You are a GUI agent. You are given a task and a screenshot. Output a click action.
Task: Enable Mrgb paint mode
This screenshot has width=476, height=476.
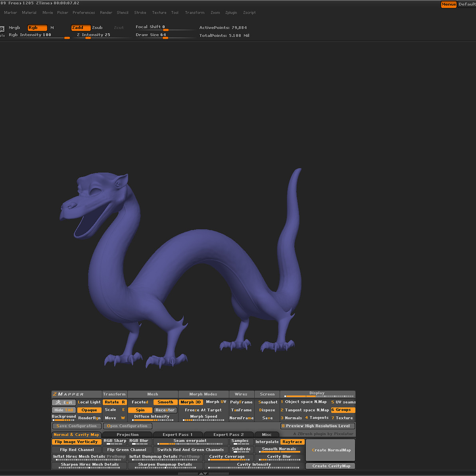pyautogui.click(x=14, y=28)
